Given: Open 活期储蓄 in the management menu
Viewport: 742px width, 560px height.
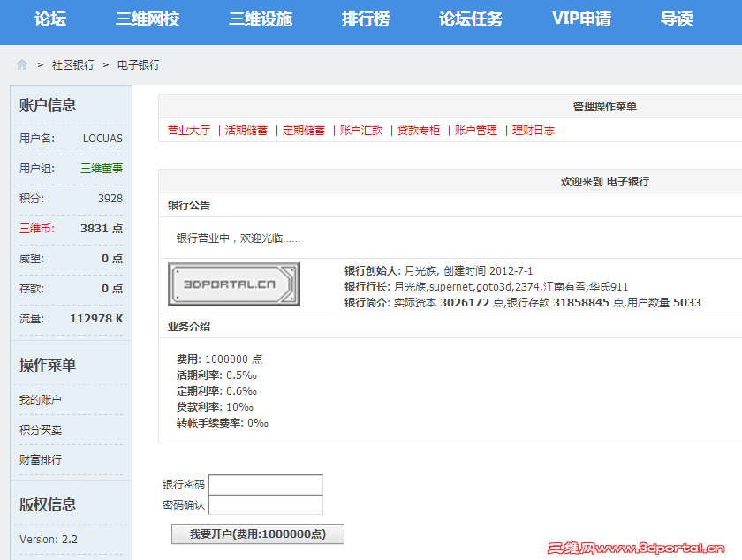Looking at the screenshot, I should (246, 130).
